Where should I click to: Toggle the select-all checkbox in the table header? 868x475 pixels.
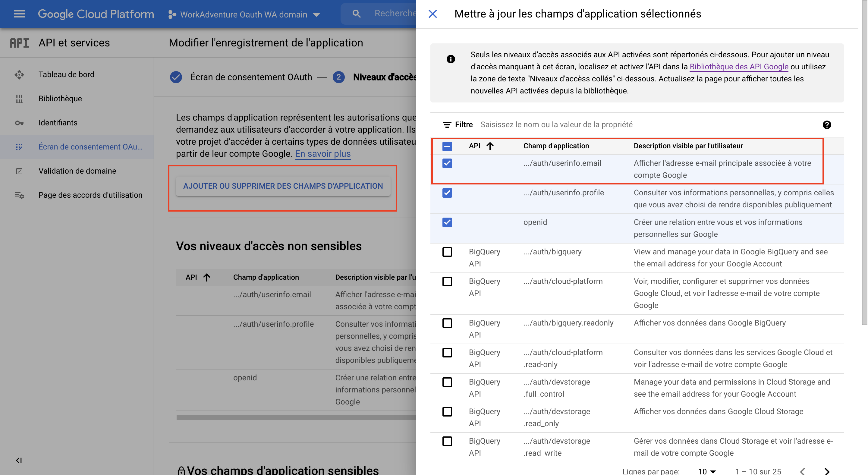447,146
